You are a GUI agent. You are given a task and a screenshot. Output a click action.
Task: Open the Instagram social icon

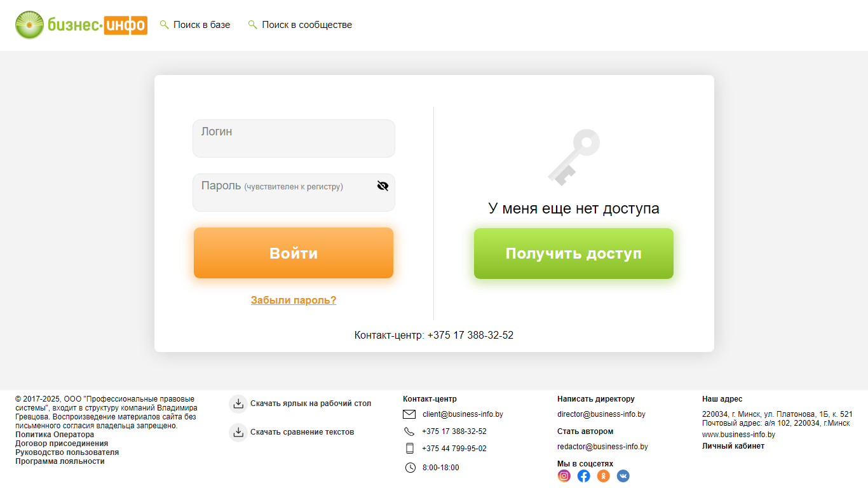click(564, 476)
